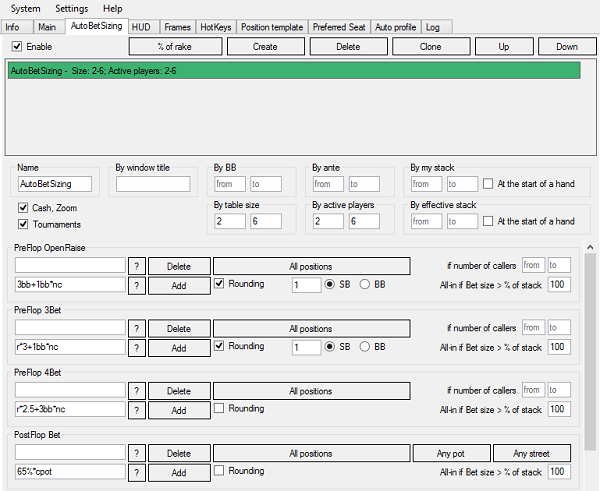Image resolution: width=600 pixels, height=491 pixels.
Task: Open the Any pot selector
Action: tap(452, 453)
